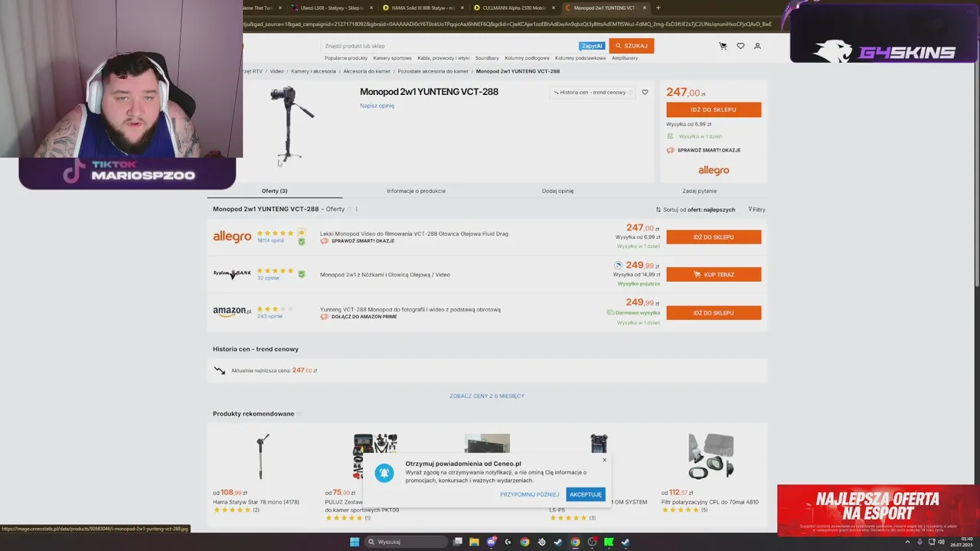
Task: Click the page vertical scrollbar
Action: 976,161
